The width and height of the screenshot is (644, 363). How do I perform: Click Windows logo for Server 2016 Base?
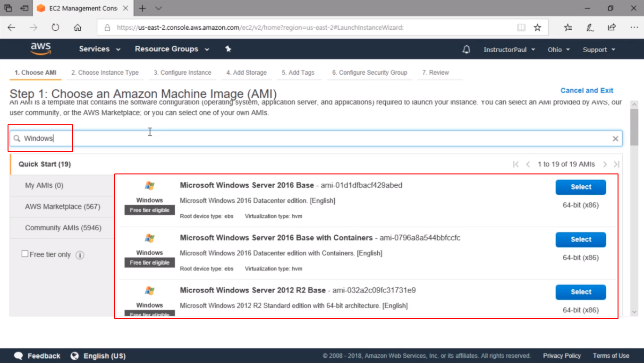tap(150, 186)
